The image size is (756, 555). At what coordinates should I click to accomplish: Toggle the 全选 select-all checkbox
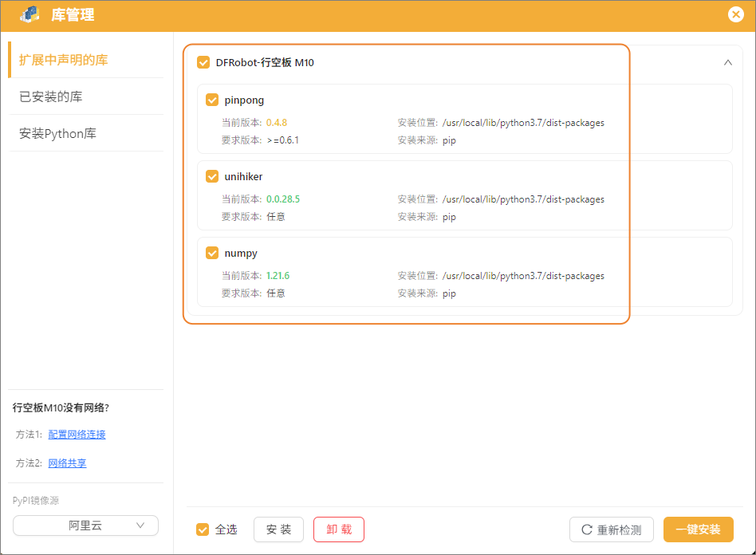tap(203, 529)
